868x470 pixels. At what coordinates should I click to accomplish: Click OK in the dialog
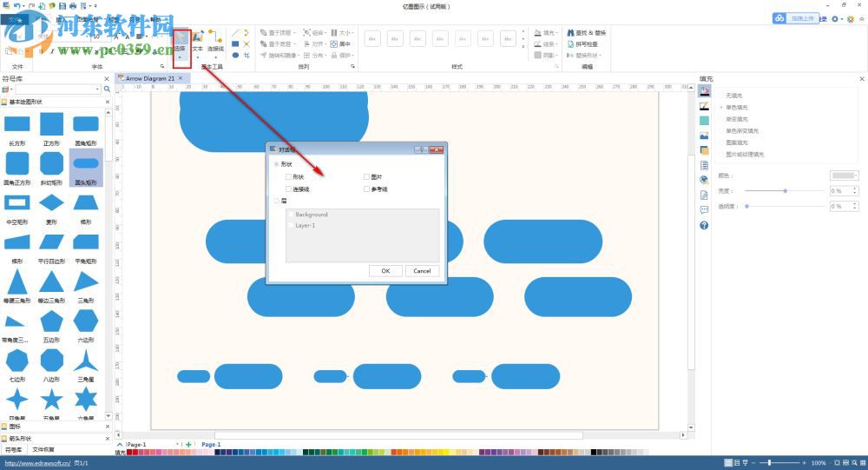[x=385, y=271]
